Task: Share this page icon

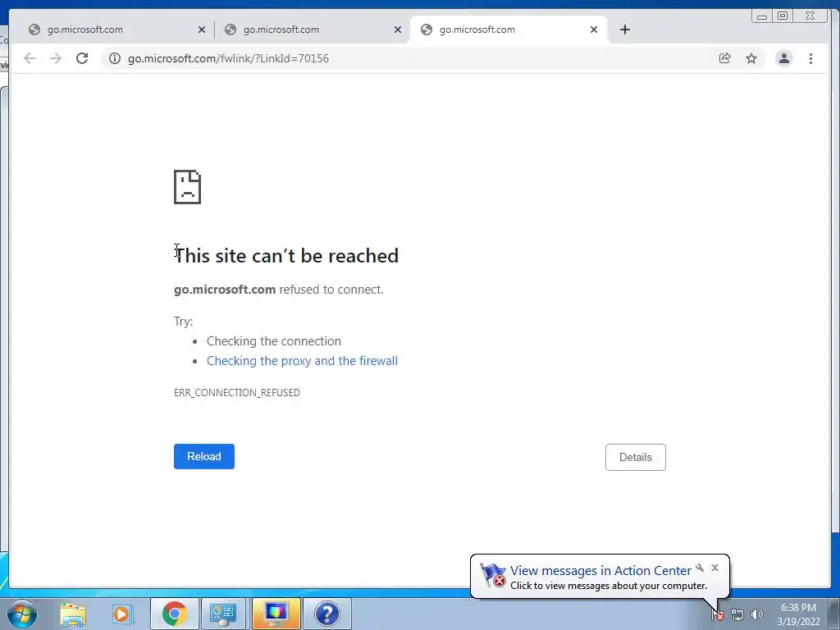Action: pyautogui.click(x=725, y=58)
